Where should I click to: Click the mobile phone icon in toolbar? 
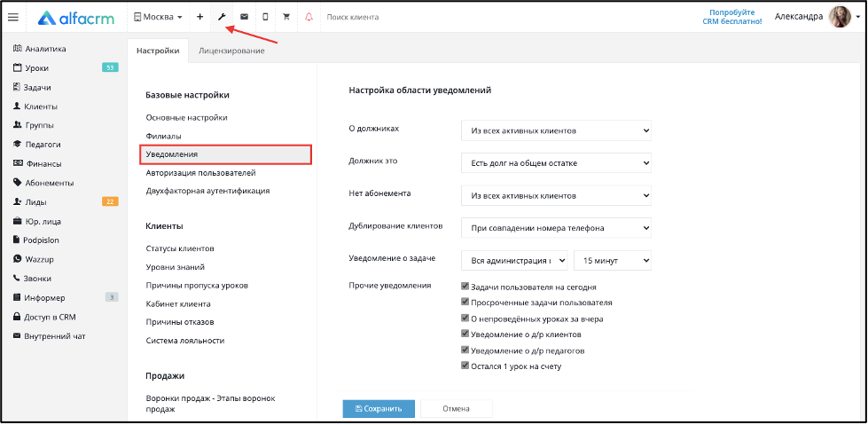coord(265,17)
